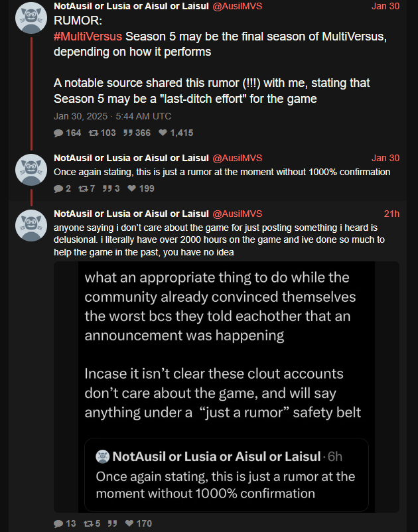
Task: Click the Jan 30, 2025 5:44 AM UTC timestamp
Action: click(113, 116)
